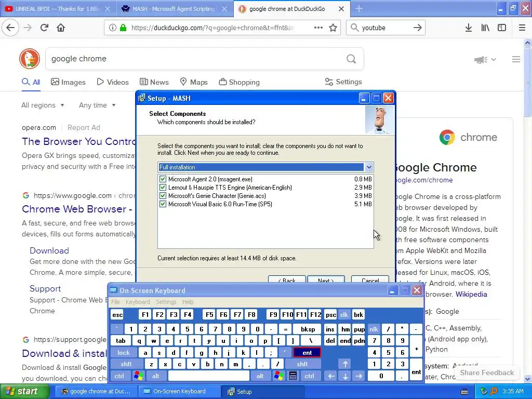Viewport: 532px width, 399px height.
Task: Click the left arrow key on On-Screen Keyboard
Action: [x=331, y=376]
